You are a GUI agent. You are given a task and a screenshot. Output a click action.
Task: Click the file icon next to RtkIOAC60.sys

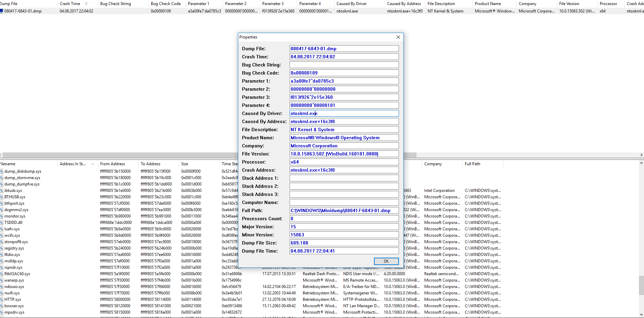(1, 274)
